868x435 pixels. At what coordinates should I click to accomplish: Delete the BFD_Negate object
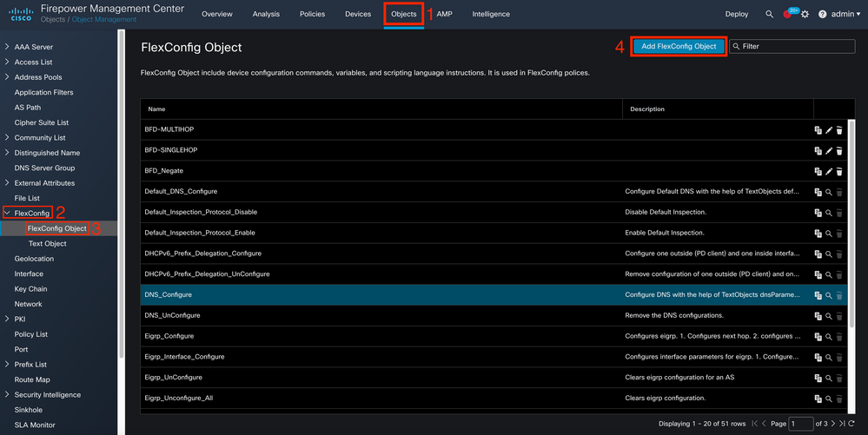(x=839, y=172)
